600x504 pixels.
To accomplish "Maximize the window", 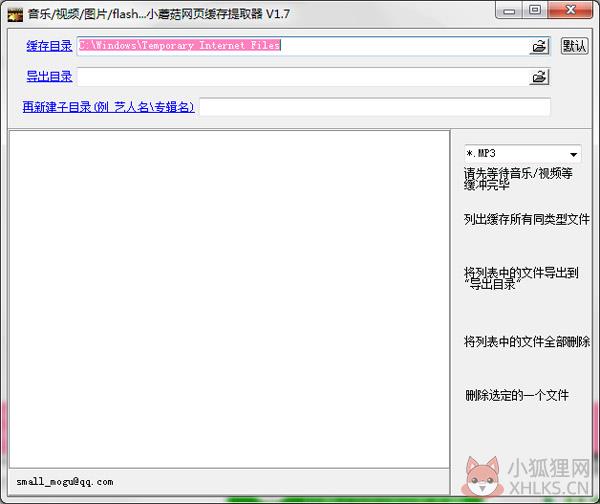I will [535, 10].
